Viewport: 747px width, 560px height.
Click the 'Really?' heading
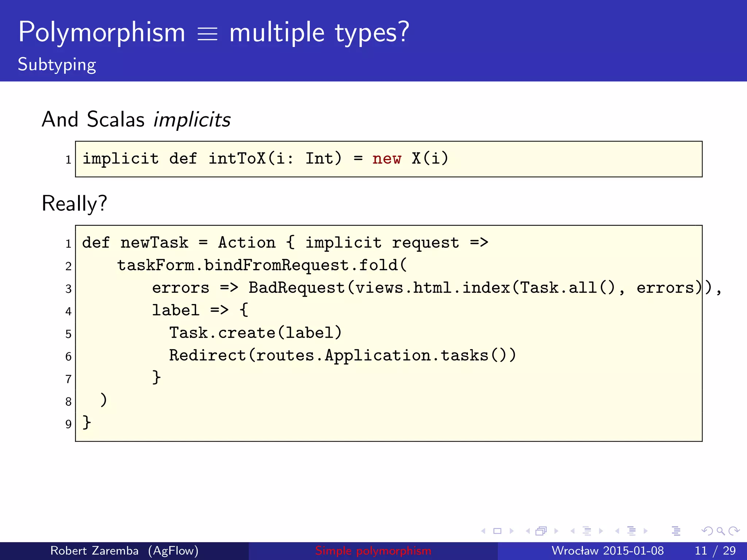74,203
